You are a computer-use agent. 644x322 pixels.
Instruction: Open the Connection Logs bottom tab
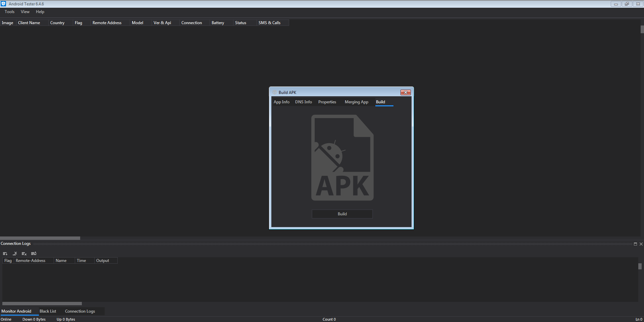pos(80,311)
